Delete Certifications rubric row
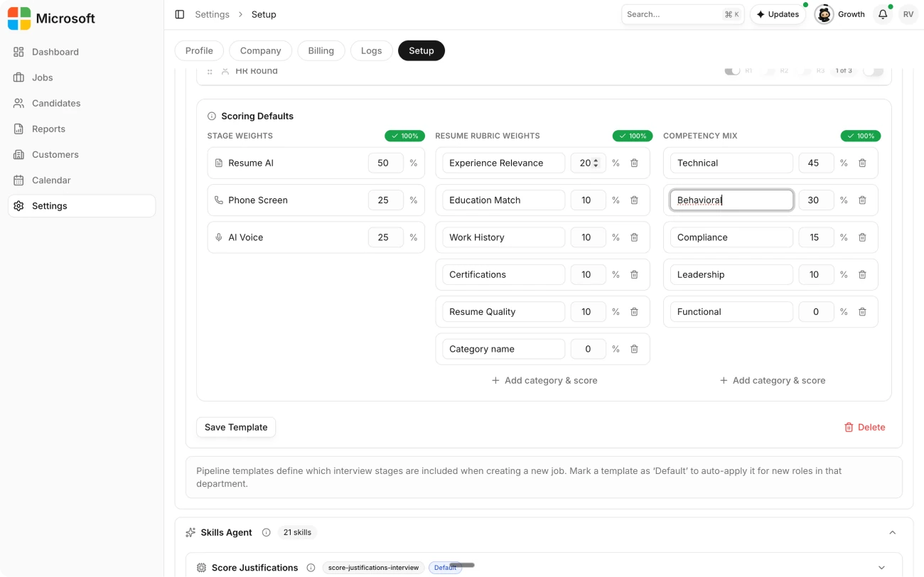 point(634,274)
